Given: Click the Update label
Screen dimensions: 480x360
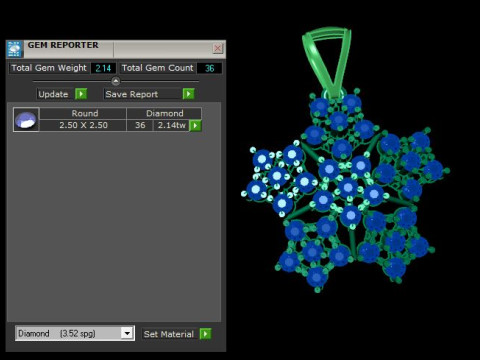Looking at the screenshot, I should pos(54,94).
